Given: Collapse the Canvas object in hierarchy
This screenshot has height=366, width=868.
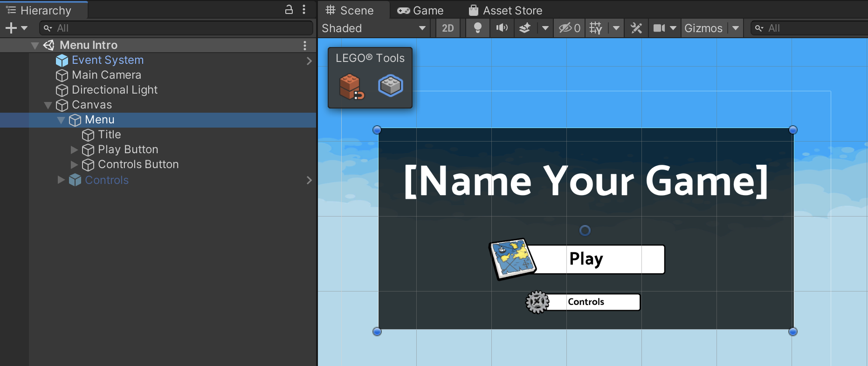Looking at the screenshot, I should [48, 105].
